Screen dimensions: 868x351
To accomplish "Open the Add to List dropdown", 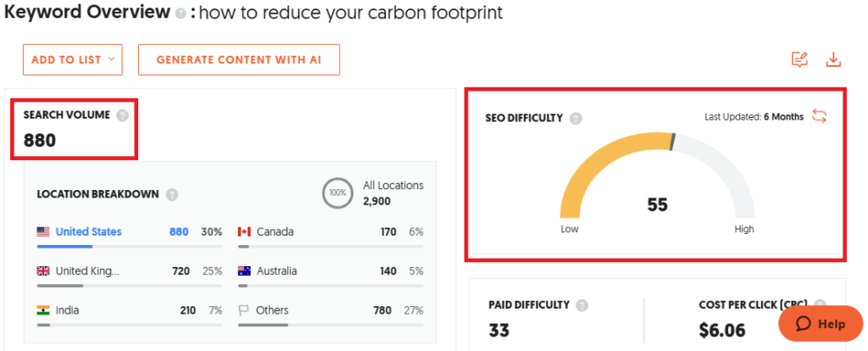I will click(x=73, y=60).
